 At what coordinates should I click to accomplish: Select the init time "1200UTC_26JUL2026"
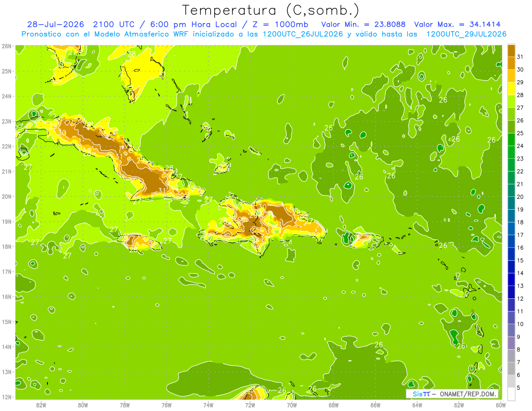coord(303,34)
